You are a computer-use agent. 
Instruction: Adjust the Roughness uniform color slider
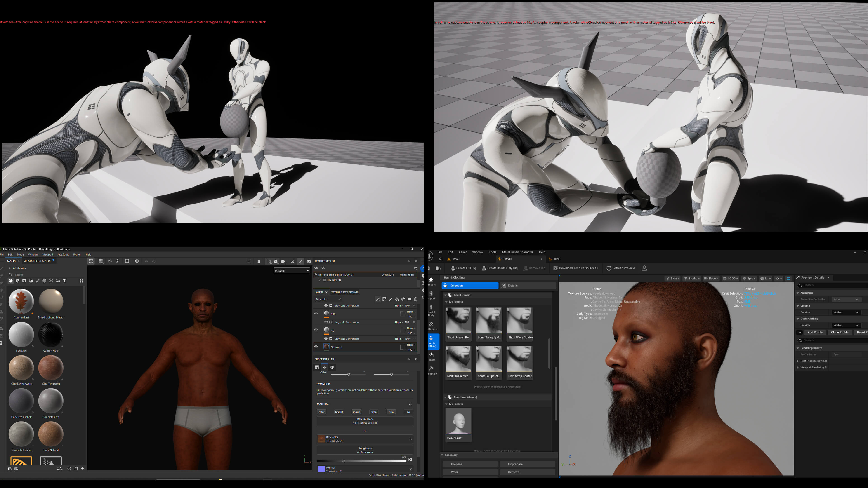362,461
